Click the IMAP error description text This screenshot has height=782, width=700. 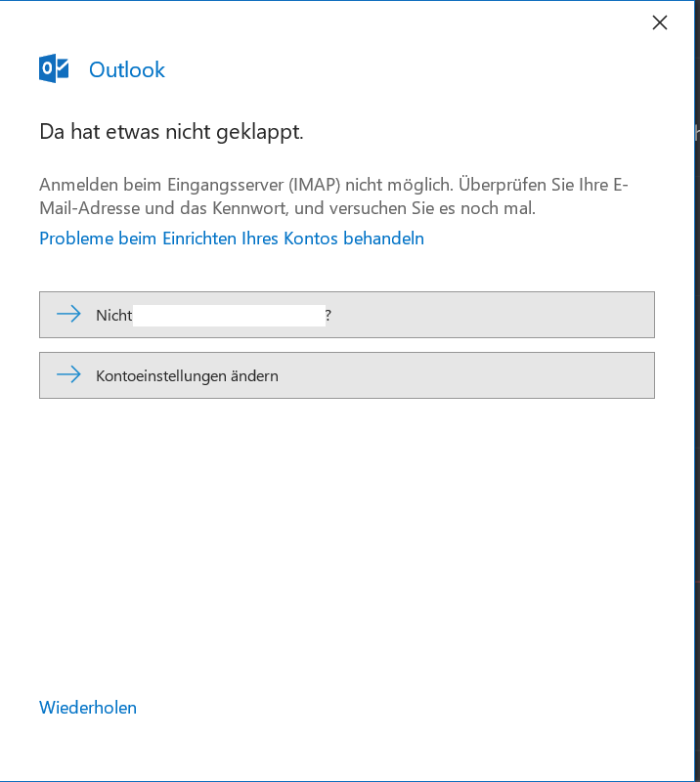coord(332,195)
